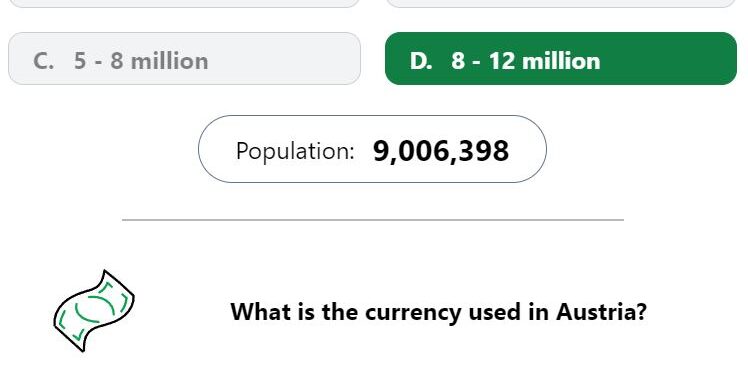Select the green D. 8 - 12 million answer
Image resolution: width=748 pixels, height=375 pixels.
[x=561, y=59]
